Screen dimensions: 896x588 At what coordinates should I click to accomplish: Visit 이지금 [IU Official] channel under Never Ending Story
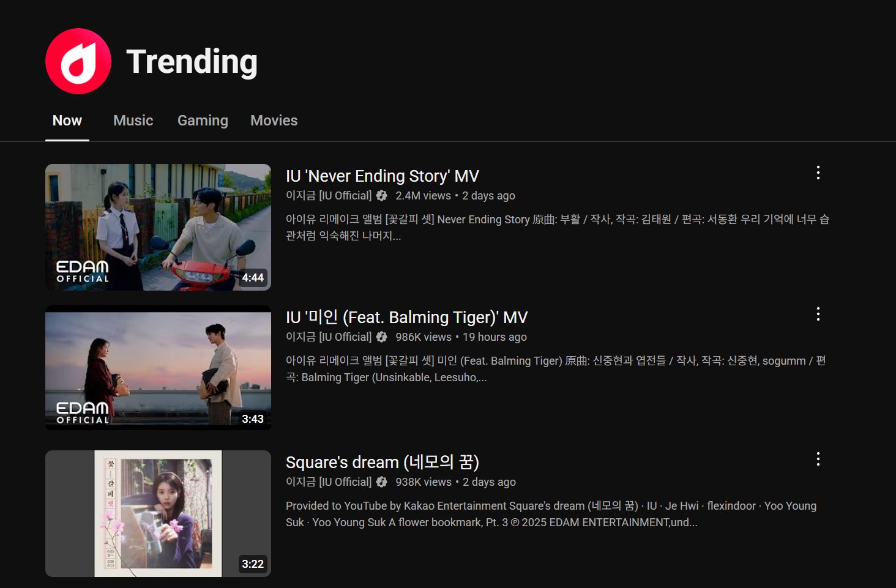tap(329, 196)
